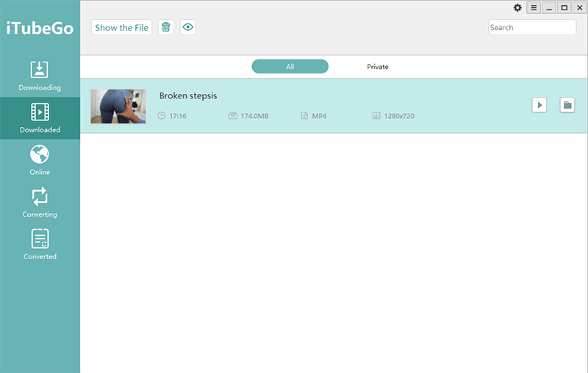Switch to the Private tab
588x373 pixels.
pos(378,67)
